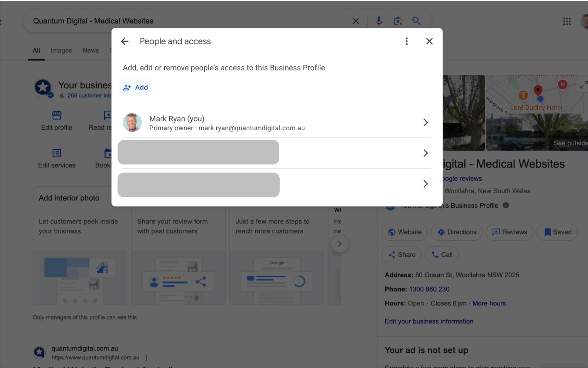Click the Share button
Image resolution: width=588 pixels, height=368 pixels.
coord(402,255)
